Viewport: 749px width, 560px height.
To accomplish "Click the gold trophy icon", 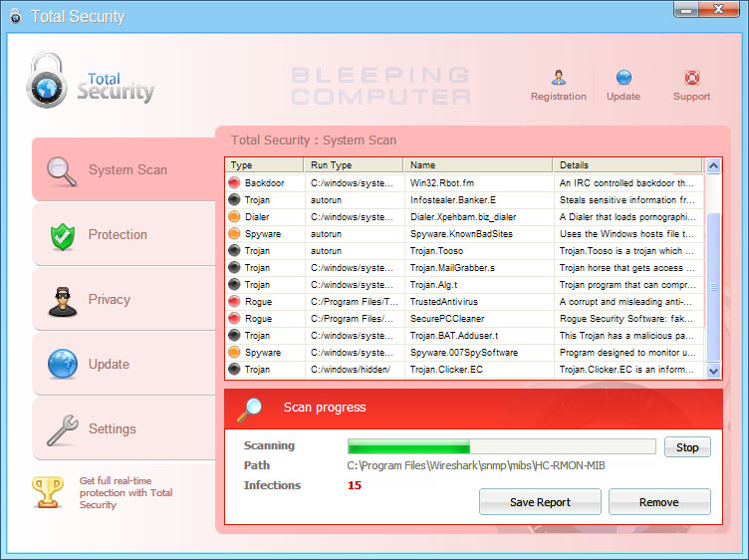I will (48, 492).
